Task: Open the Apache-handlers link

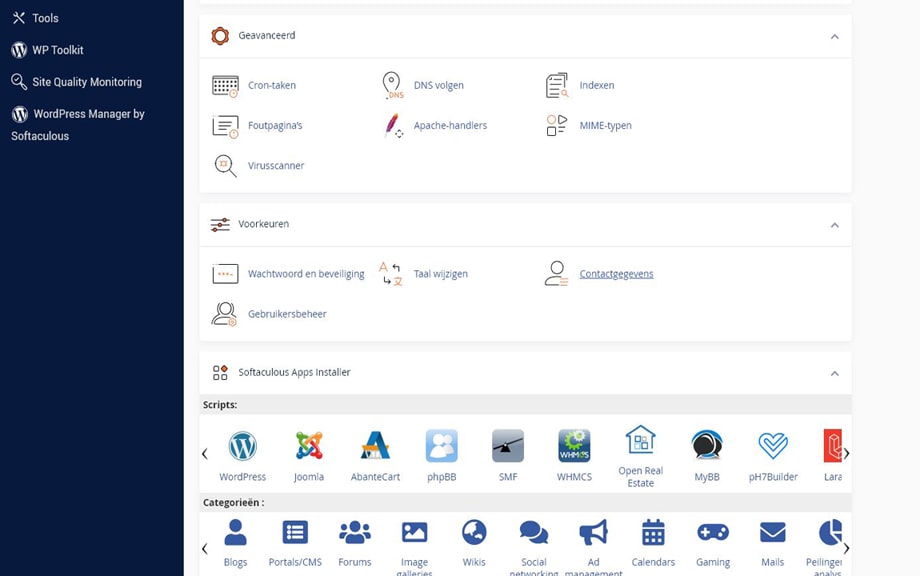Action: [450, 126]
